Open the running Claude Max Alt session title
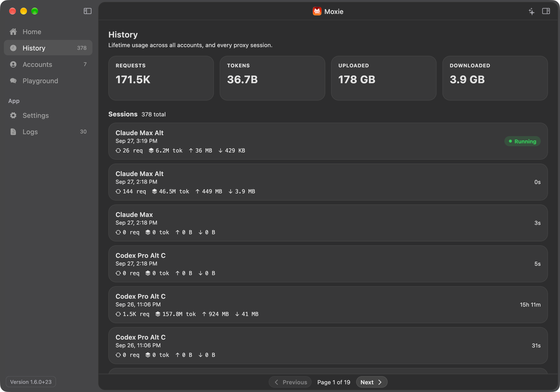The width and height of the screenshot is (560, 392). click(x=139, y=133)
